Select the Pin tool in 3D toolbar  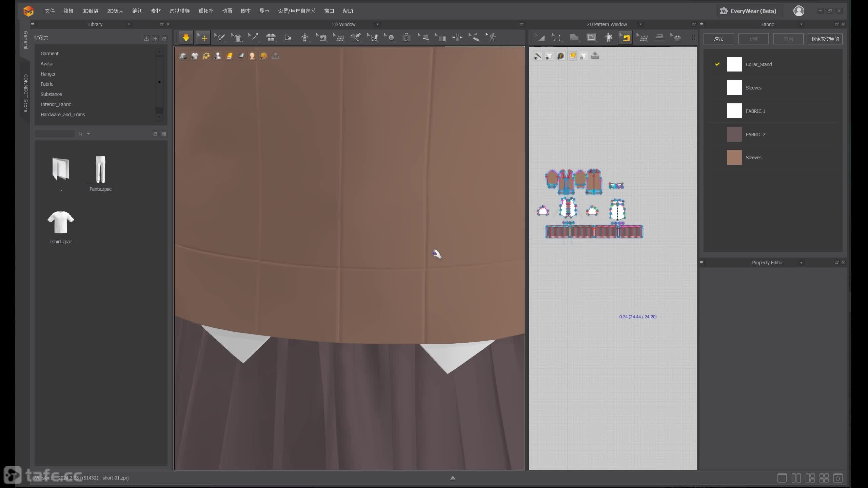coord(254,38)
